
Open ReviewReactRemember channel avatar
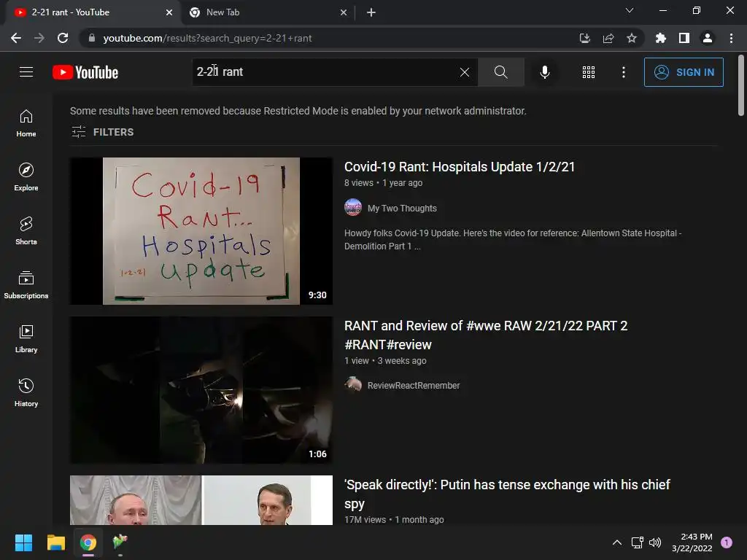(353, 385)
